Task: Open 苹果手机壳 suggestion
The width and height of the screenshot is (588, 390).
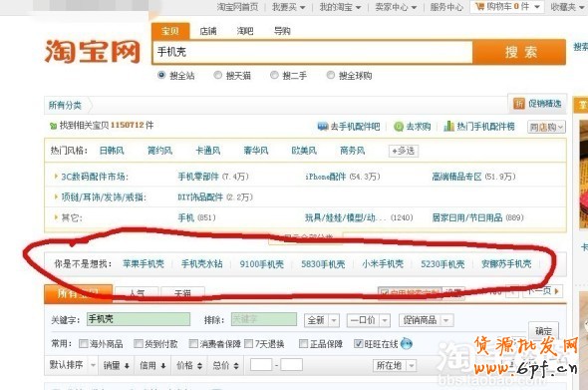Action: [144, 264]
